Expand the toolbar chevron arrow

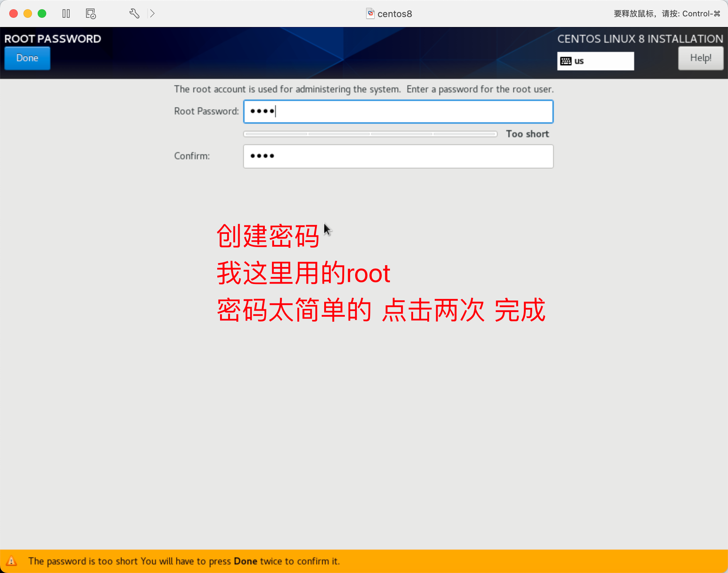152,14
